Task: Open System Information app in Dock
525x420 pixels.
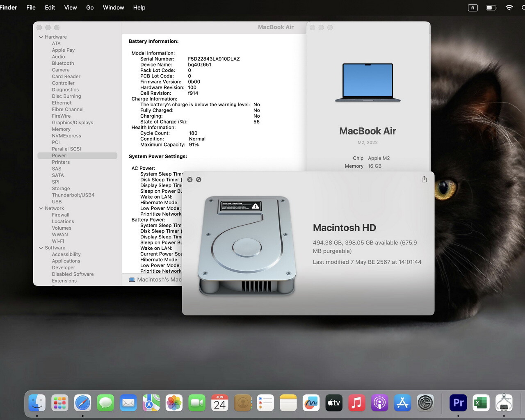Action: pos(504,403)
